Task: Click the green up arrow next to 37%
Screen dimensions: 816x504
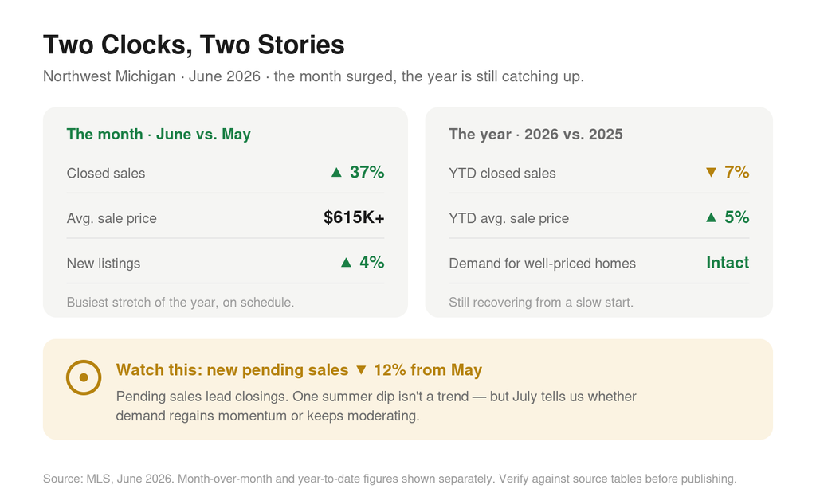Action: coord(337,172)
